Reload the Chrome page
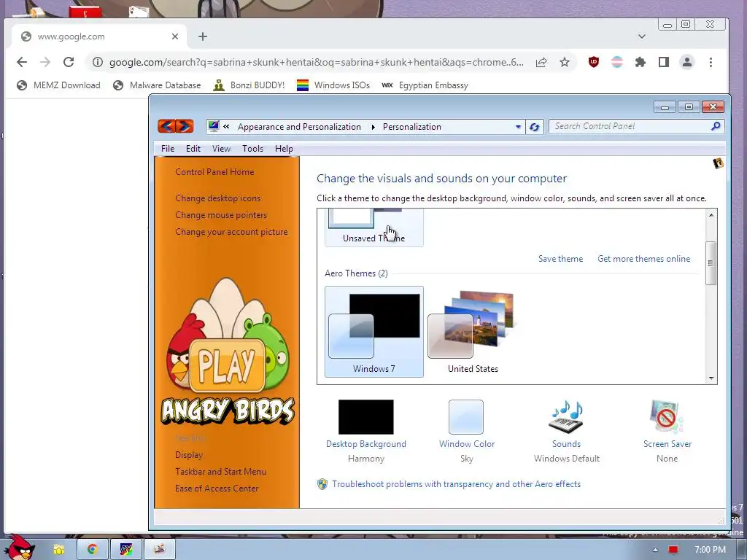This screenshot has width=747, height=560. [x=69, y=62]
